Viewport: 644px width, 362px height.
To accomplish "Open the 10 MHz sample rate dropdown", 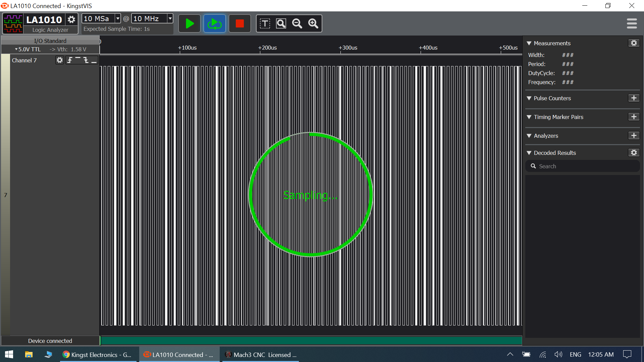I will click(x=170, y=18).
